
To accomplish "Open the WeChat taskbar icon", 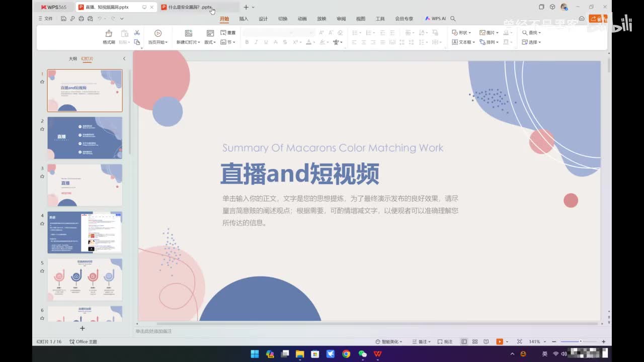I will (x=362, y=354).
